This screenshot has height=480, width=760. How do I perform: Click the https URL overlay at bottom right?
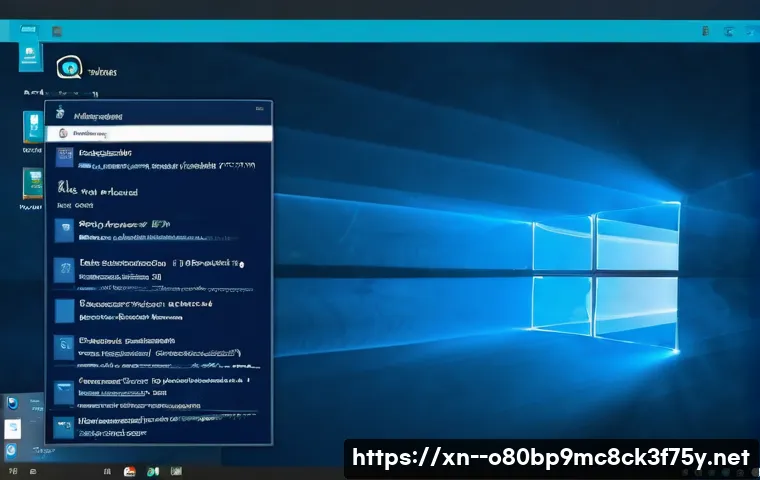550,458
